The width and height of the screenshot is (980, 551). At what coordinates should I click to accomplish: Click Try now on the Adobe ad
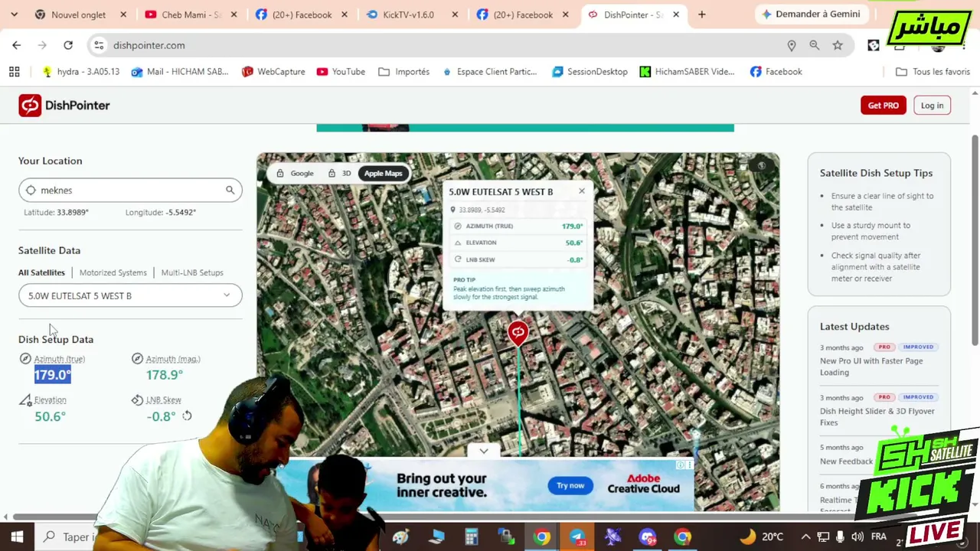click(x=570, y=485)
